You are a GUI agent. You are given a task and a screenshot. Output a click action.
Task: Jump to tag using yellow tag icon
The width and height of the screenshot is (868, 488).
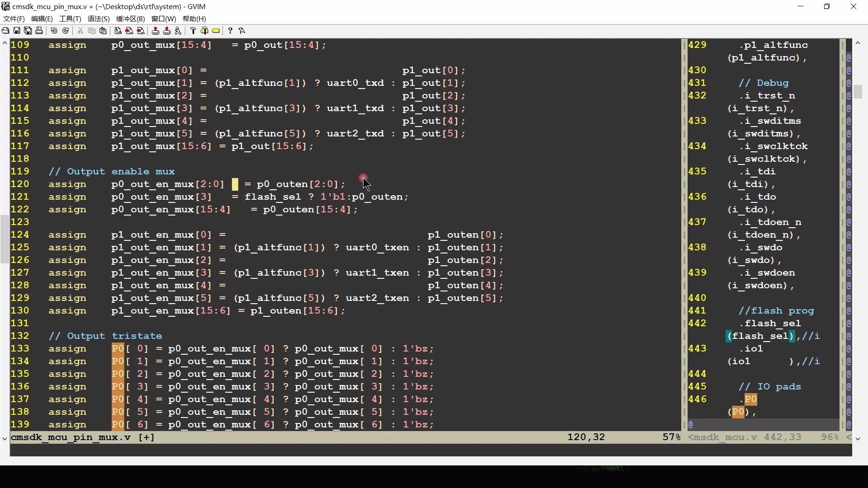pyautogui.click(x=216, y=31)
